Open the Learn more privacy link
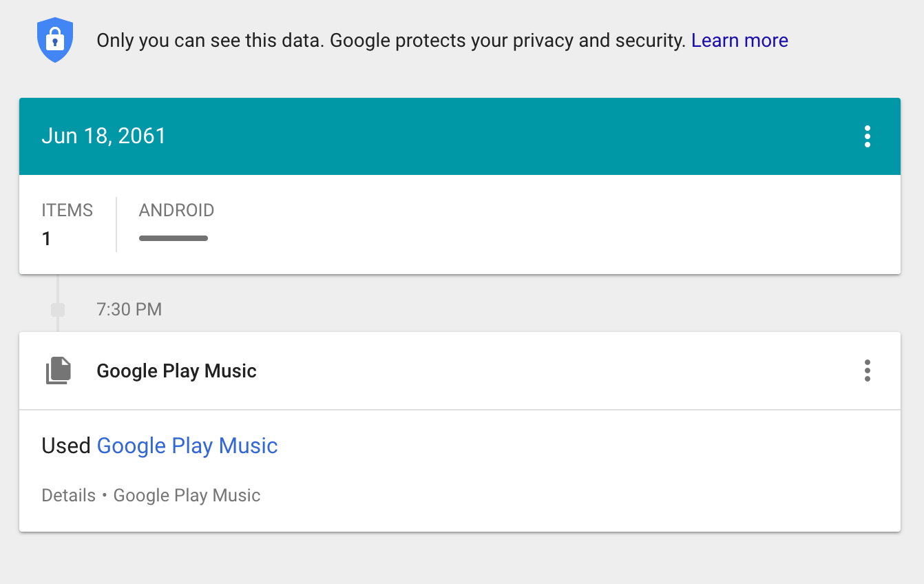This screenshot has width=924, height=584. (x=739, y=41)
